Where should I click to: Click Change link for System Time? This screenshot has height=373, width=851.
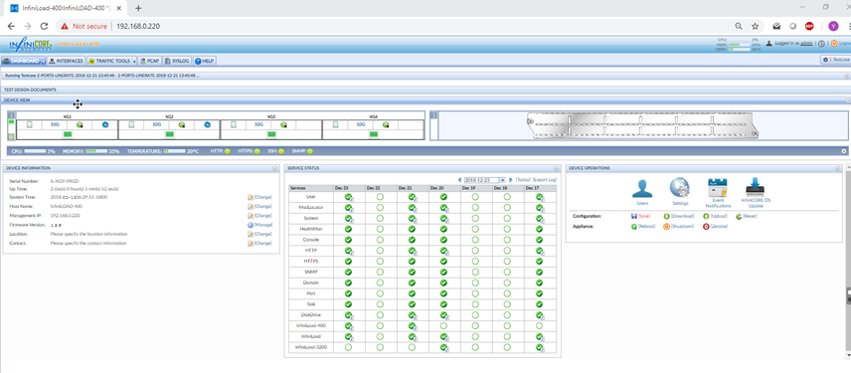263,197
